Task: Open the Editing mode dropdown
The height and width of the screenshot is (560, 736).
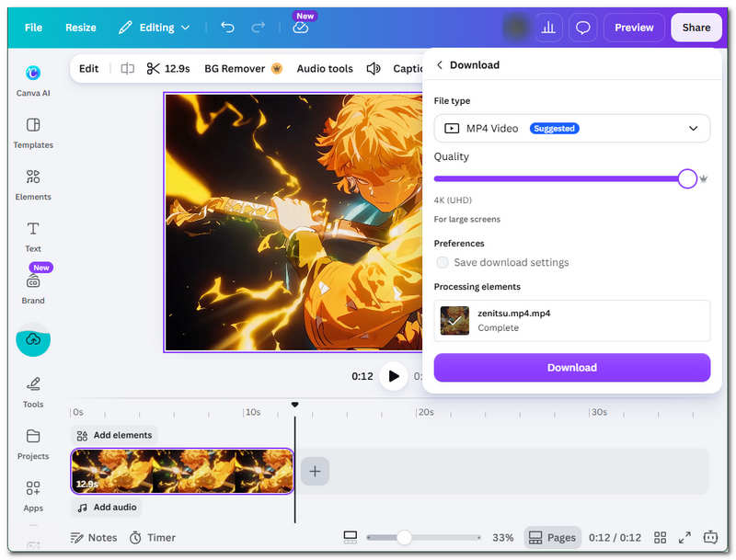Action: 154,28
